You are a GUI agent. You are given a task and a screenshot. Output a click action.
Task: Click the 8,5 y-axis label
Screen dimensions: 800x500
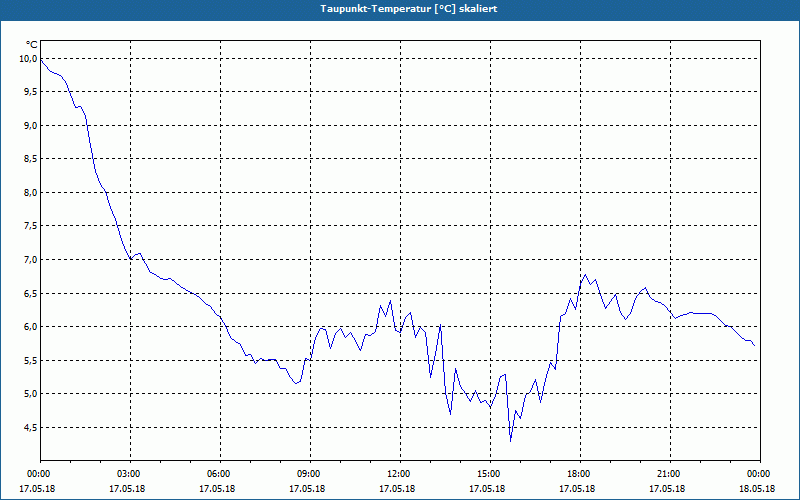[x=31, y=159]
